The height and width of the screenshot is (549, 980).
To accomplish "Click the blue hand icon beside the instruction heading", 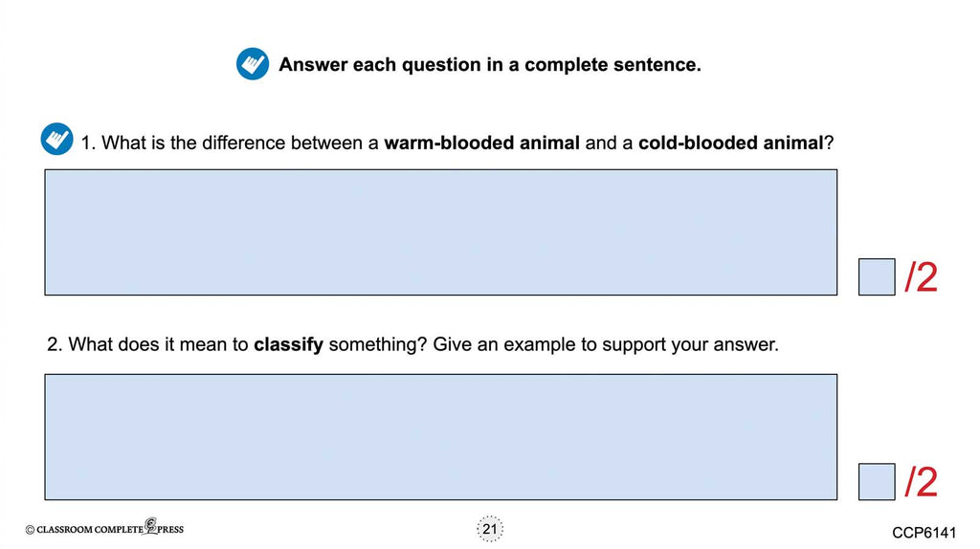I will (253, 65).
